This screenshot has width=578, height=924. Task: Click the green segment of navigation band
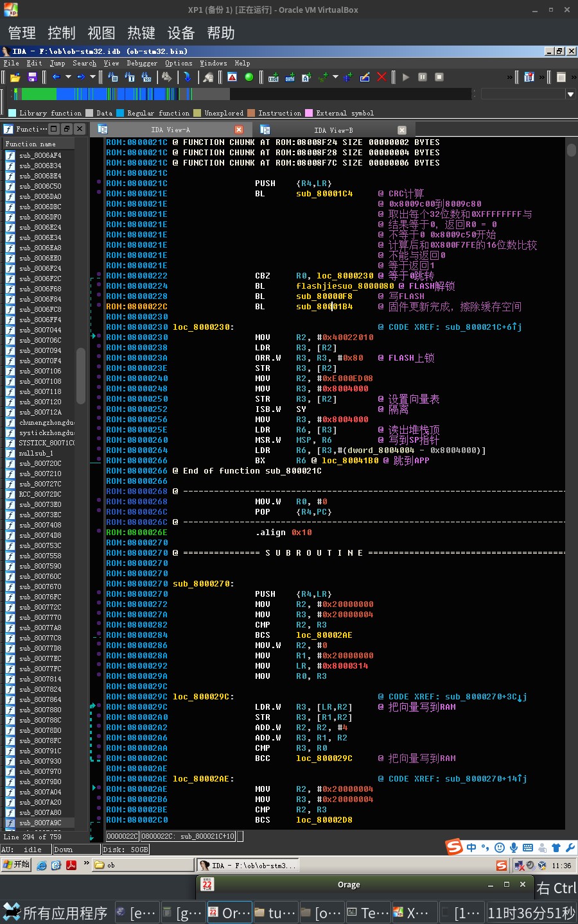click(39, 94)
